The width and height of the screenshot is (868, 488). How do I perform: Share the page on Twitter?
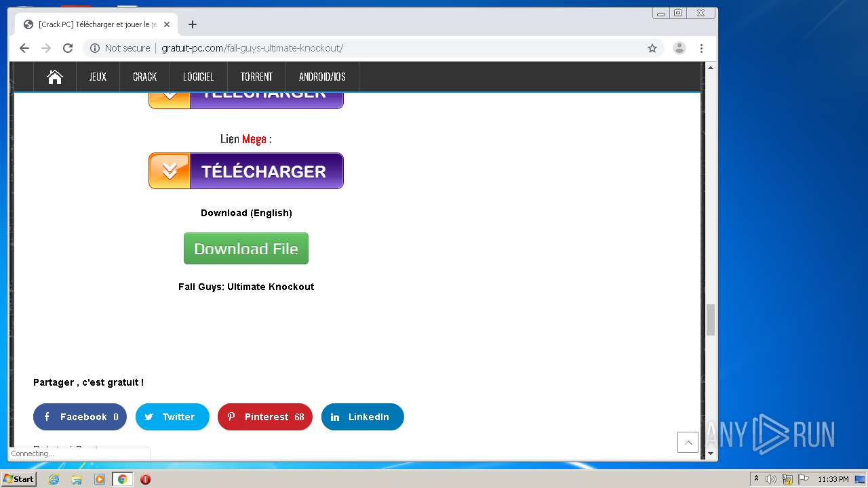click(x=172, y=417)
